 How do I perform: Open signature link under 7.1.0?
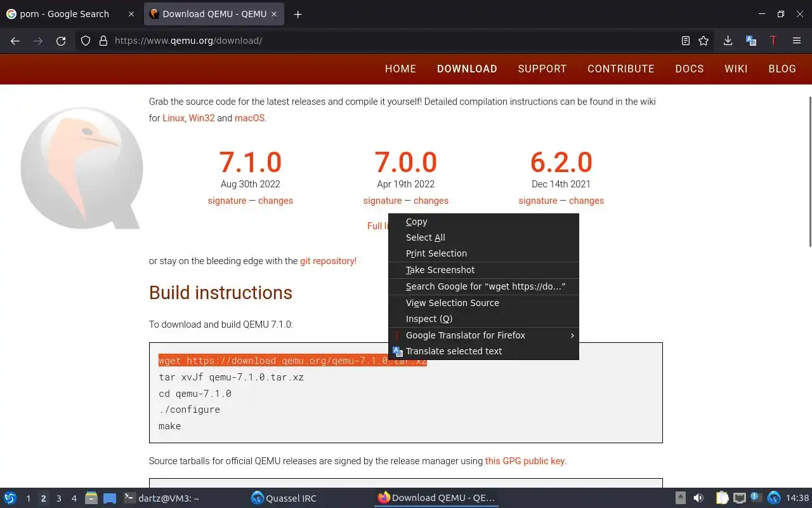click(227, 201)
